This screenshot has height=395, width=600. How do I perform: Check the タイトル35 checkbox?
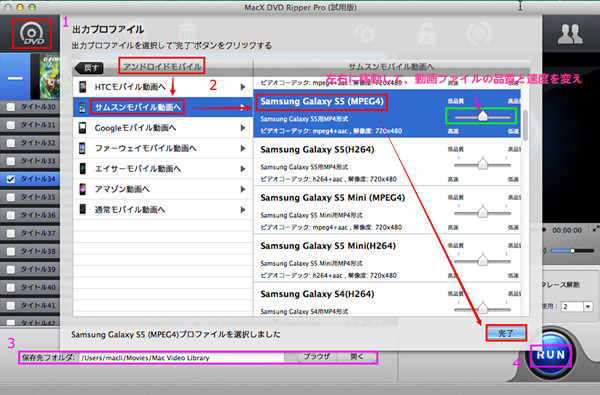(x=11, y=197)
